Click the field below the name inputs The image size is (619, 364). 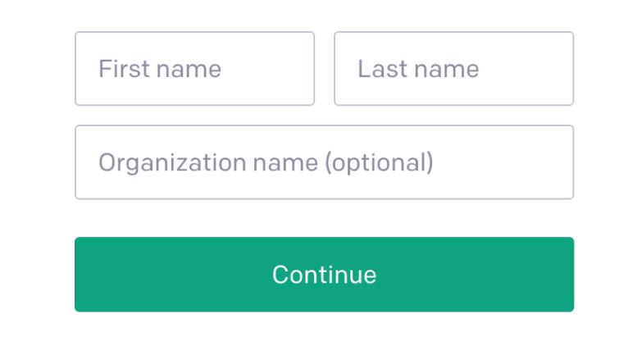[324, 162]
